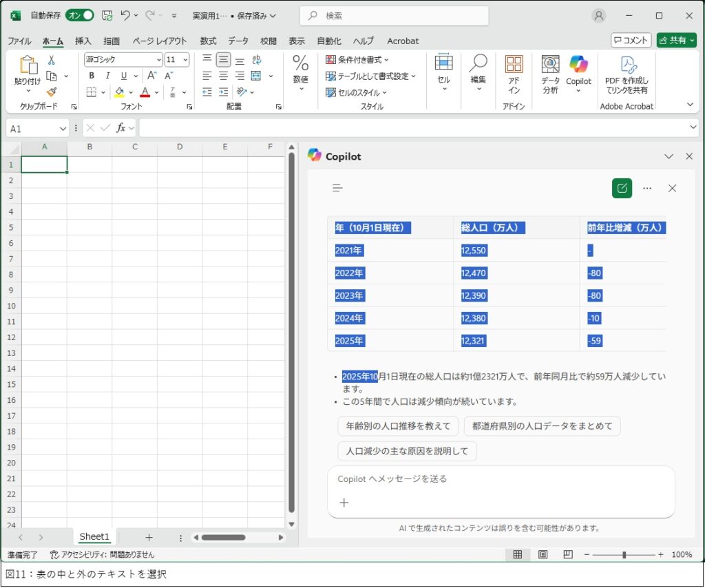Open the font size dropdown
705x588 pixels.
coord(185,60)
